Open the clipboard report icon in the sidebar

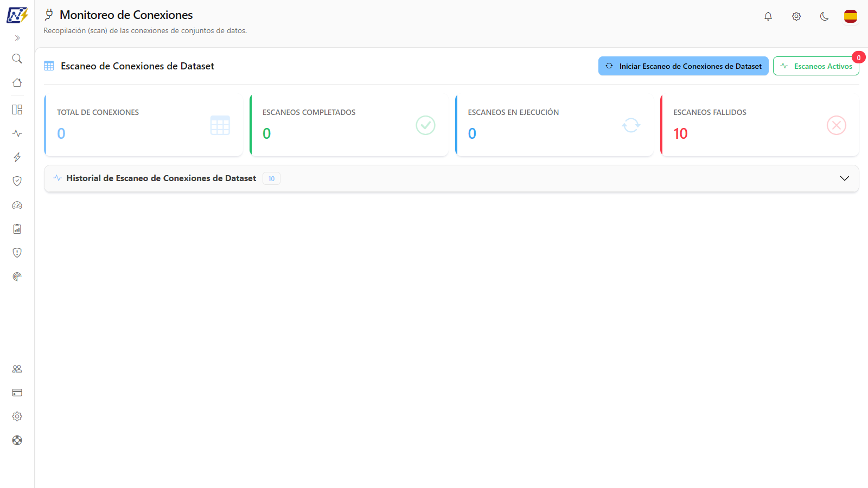click(x=17, y=229)
